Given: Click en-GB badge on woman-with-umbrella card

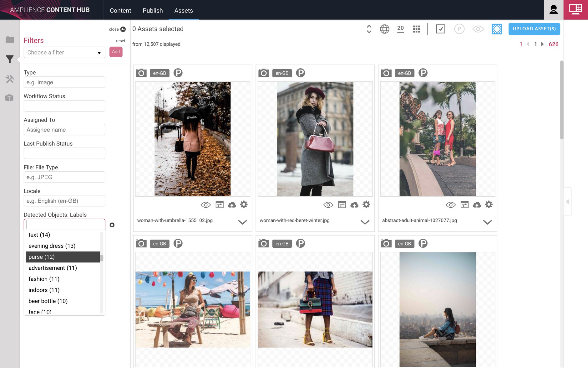Looking at the screenshot, I should pos(160,73).
